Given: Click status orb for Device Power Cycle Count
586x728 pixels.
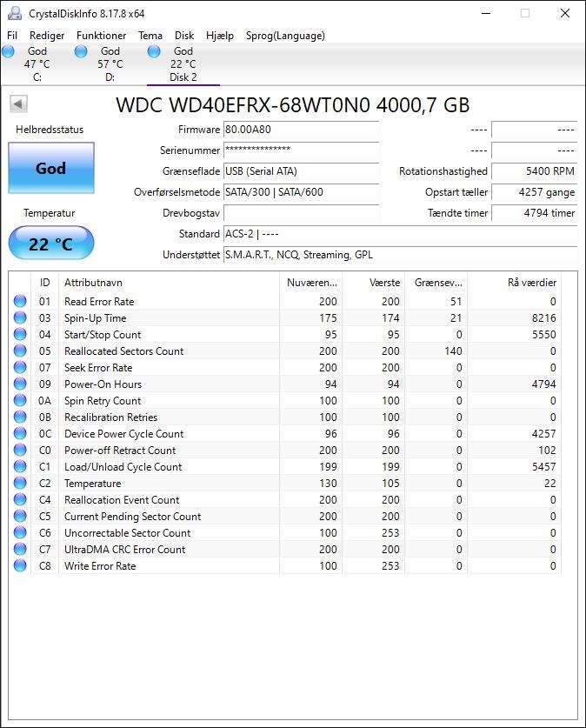Looking at the screenshot, I should (x=20, y=433).
